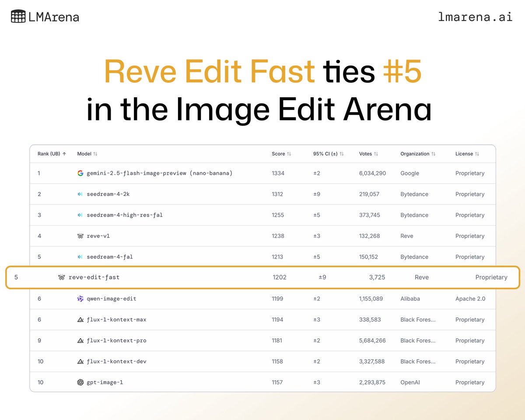Click the votes value 6,034,290

[372, 173]
